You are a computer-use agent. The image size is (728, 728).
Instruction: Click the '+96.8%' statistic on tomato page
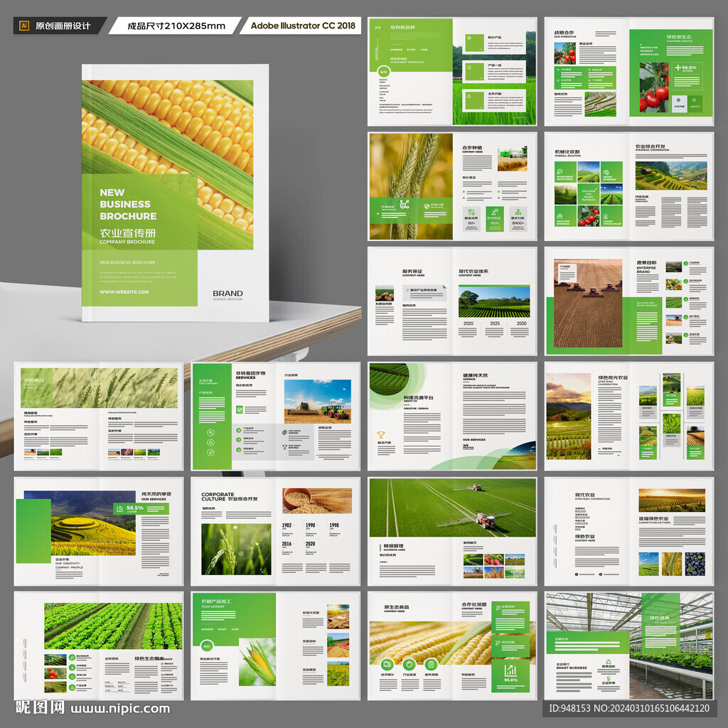coord(686,68)
